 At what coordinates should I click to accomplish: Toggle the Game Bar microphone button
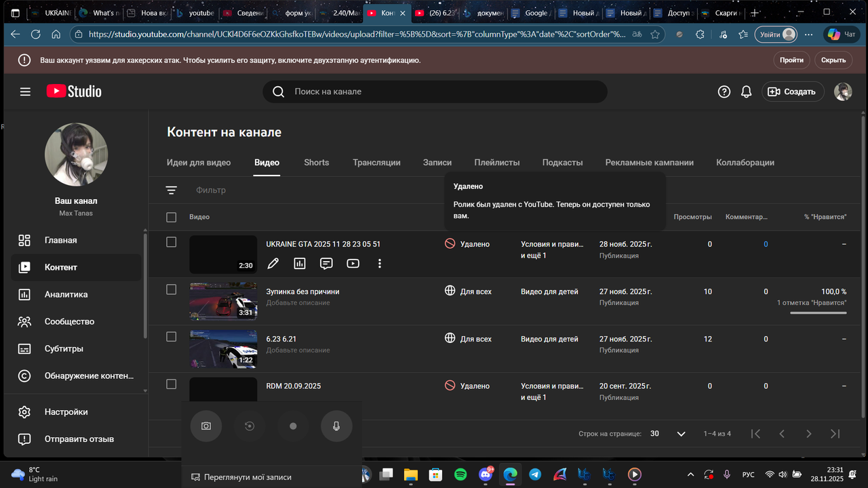(x=337, y=426)
